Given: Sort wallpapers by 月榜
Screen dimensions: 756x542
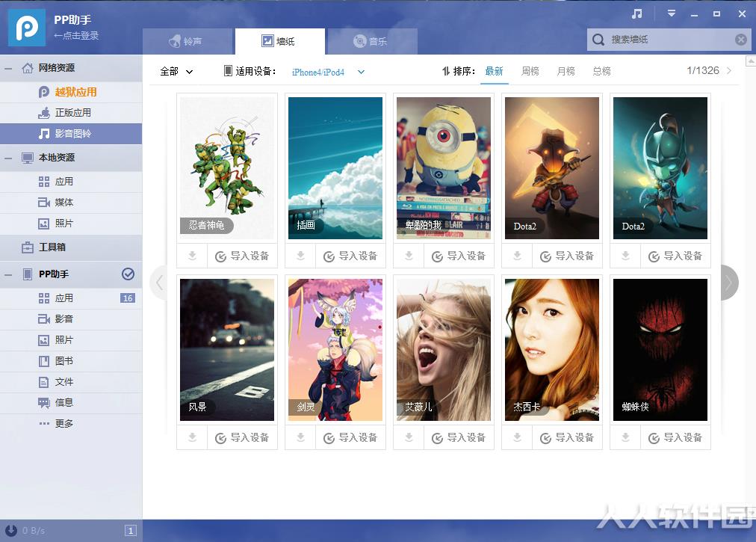Looking at the screenshot, I should [566, 72].
